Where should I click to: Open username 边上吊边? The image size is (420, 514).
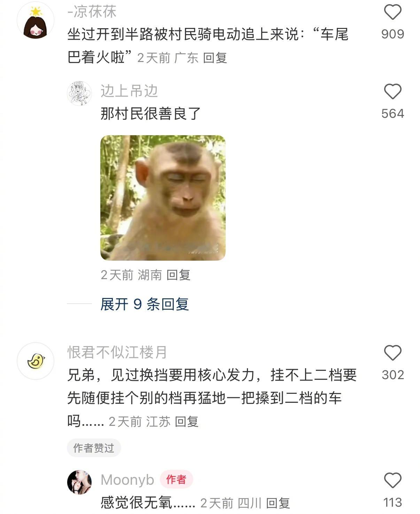coord(129,91)
